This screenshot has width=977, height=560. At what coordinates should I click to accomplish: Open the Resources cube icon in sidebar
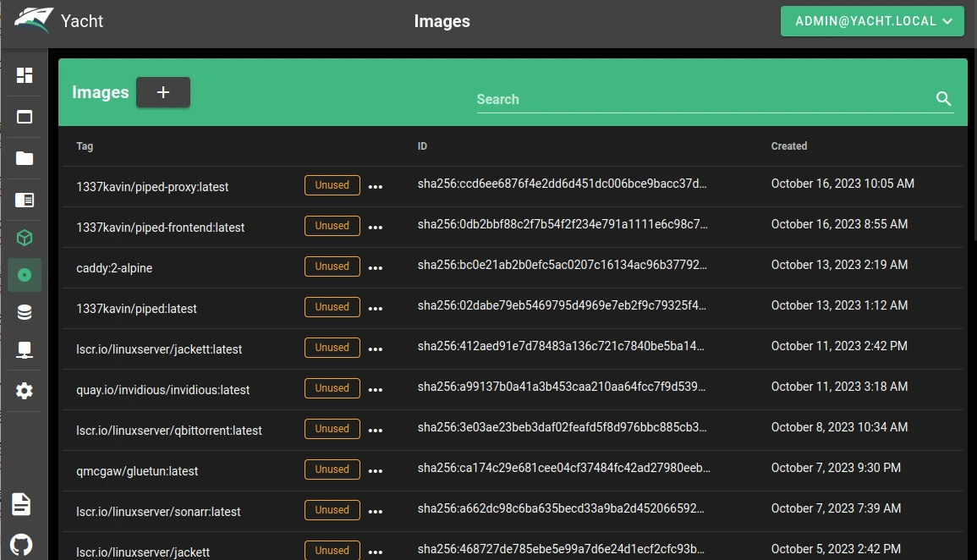click(25, 239)
